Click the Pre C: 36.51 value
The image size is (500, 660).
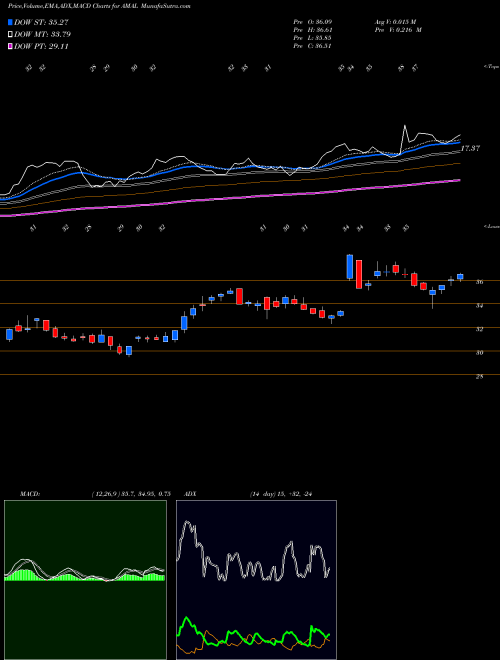point(313,46)
